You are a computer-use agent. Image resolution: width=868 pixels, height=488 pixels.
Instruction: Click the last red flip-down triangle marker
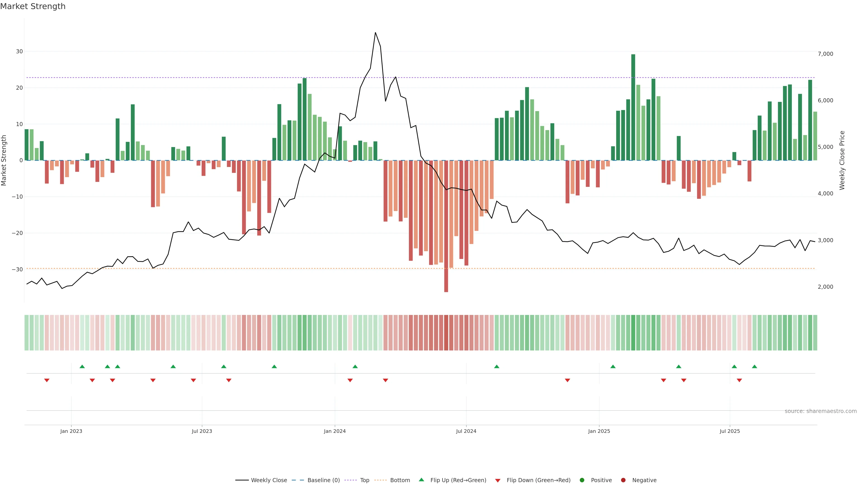(739, 380)
